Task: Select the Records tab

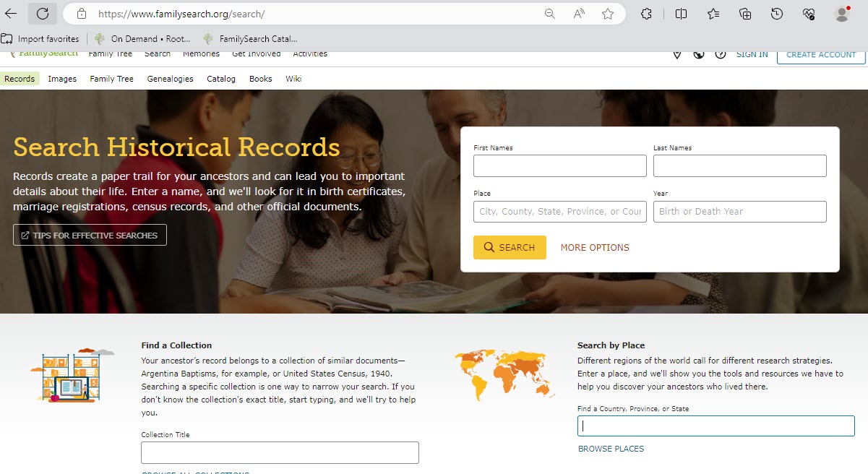Action: pos(20,79)
